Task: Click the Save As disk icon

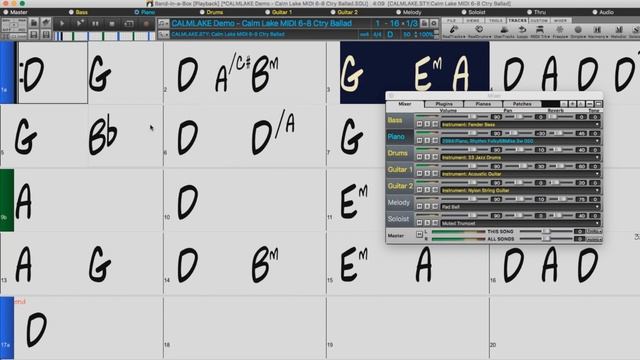Action: pos(46,35)
